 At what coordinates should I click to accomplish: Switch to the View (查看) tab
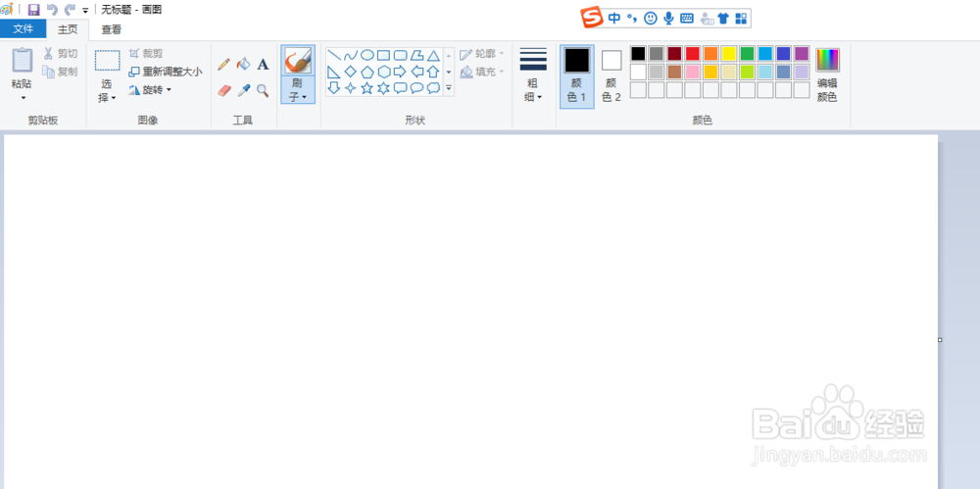[x=112, y=29]
